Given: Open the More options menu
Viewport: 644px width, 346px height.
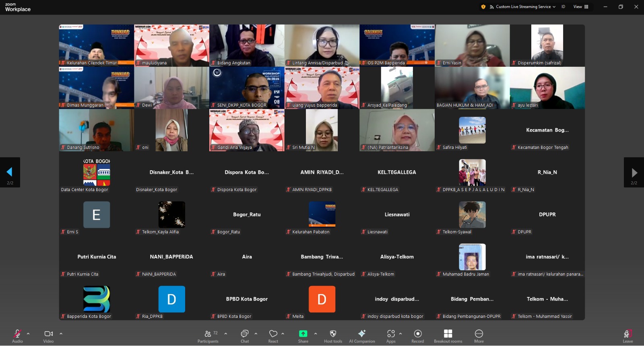Looking at the screenshot, I should [x=479, y=336].
